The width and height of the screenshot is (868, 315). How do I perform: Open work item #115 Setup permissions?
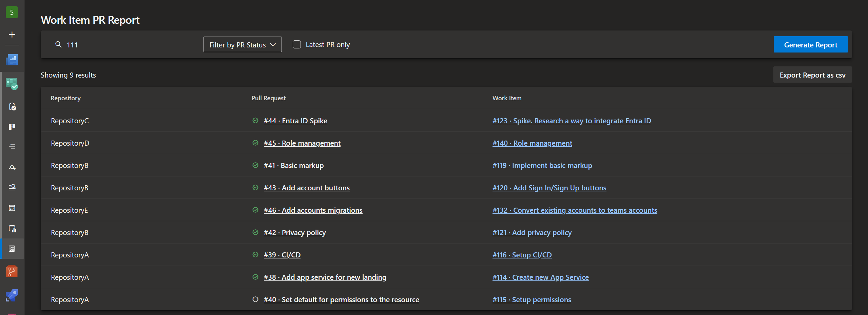click(532, 300)
